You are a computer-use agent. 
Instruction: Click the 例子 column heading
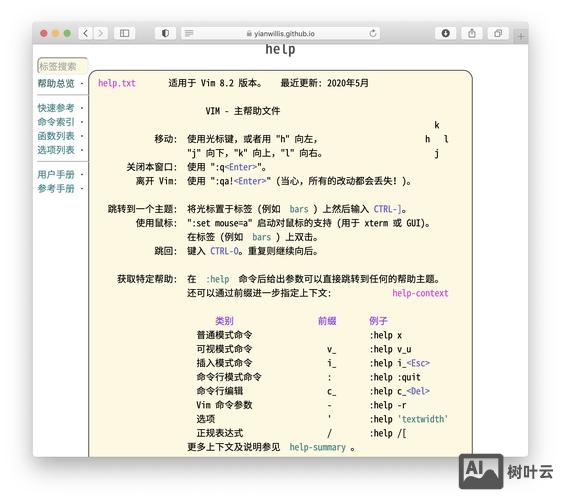tap(378, 321)
